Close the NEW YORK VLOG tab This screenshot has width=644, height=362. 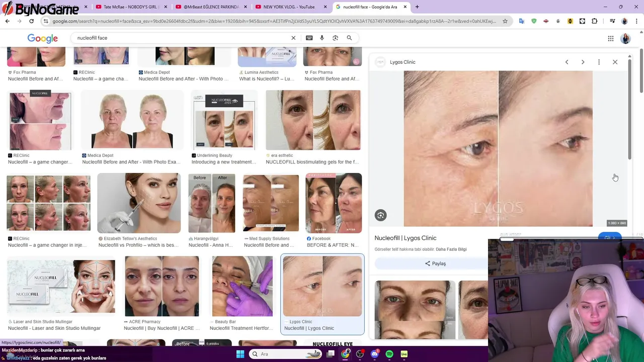[x=325, y=7]
